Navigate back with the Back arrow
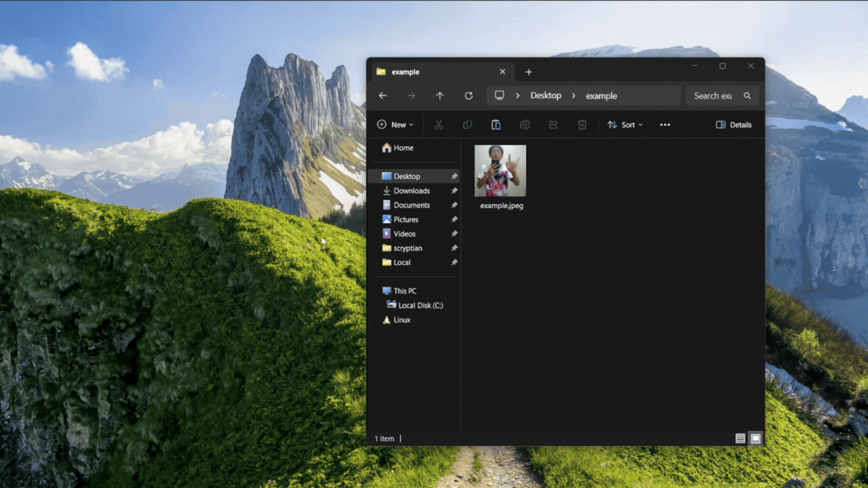 [x=382, y=96]
